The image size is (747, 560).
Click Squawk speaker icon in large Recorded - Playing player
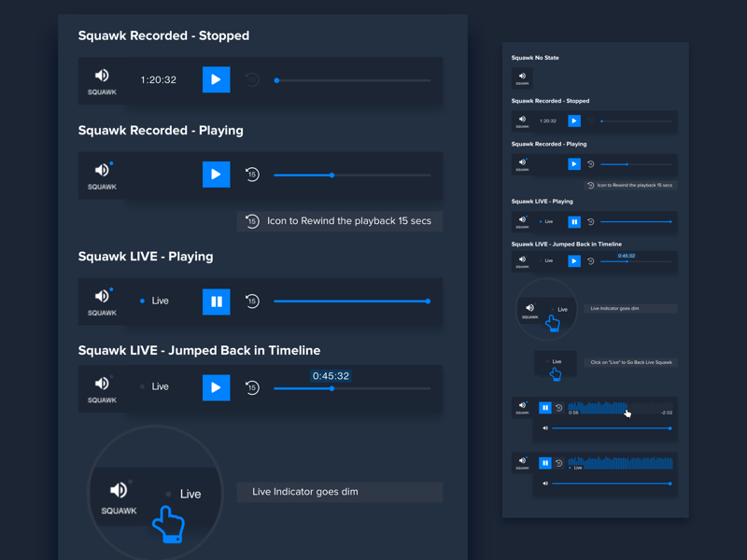pyautogui.click(x=102, y=175)
